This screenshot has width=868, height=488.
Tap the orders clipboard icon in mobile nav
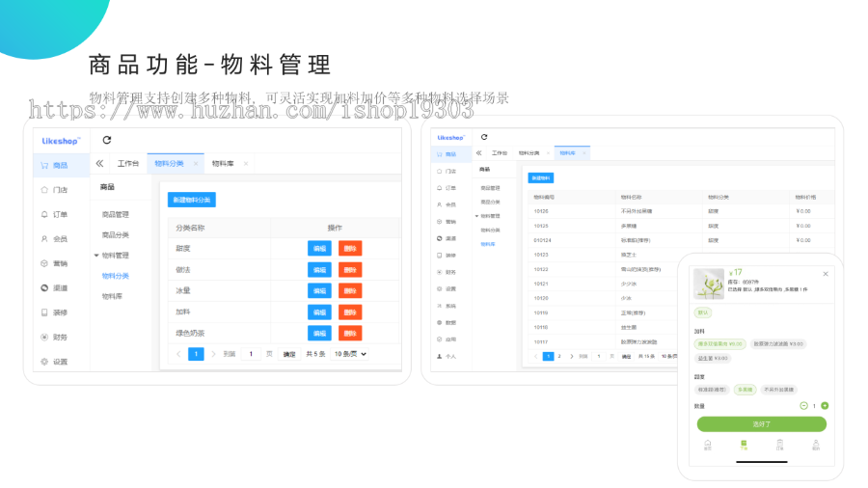(779, 445)
